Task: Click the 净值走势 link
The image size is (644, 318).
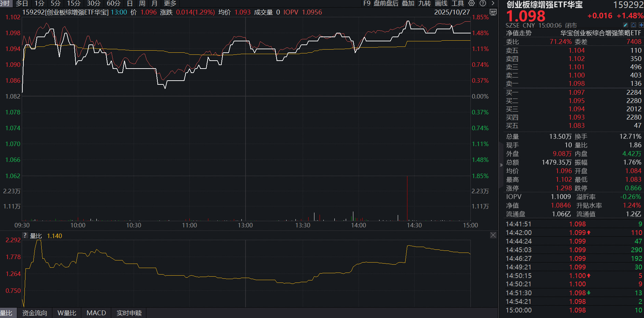Action: tap(519, 33)
